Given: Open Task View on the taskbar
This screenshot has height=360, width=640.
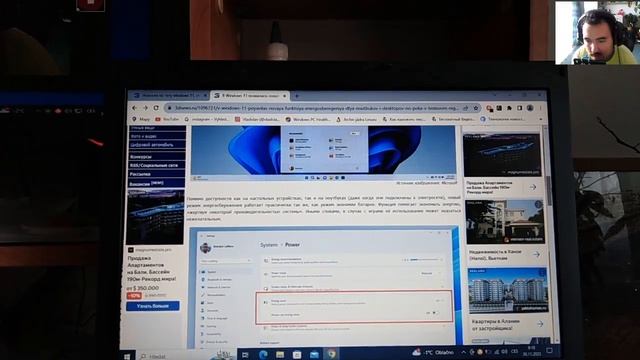Looking at the screenshot, I should click(245, 355).
